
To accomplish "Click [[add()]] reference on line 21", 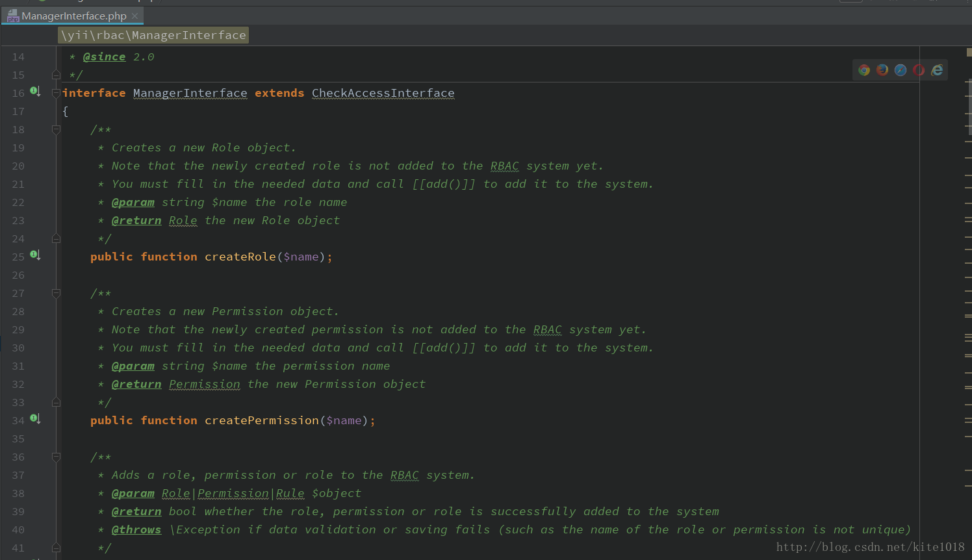I will click(x=444, y=185).
